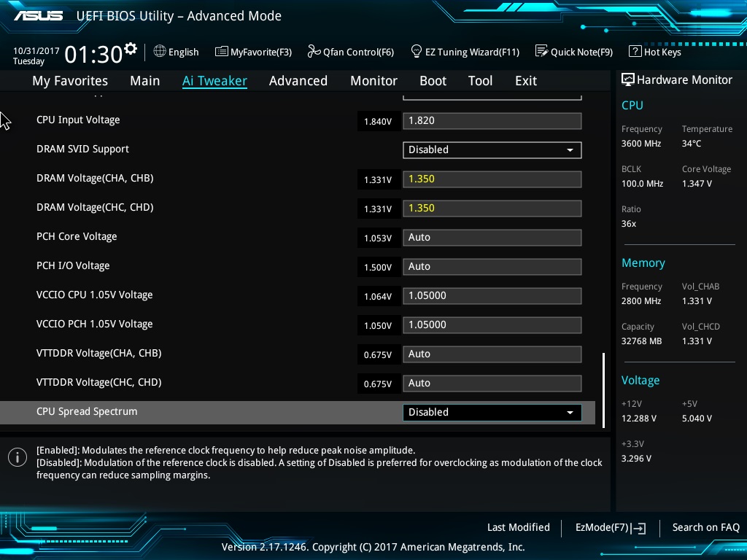Image resolution: width=747 pixels, height=560 pixels.
Task: Click the 32768 MB memory capacity value
Action: pyautogui.click(x=641, y=341)
